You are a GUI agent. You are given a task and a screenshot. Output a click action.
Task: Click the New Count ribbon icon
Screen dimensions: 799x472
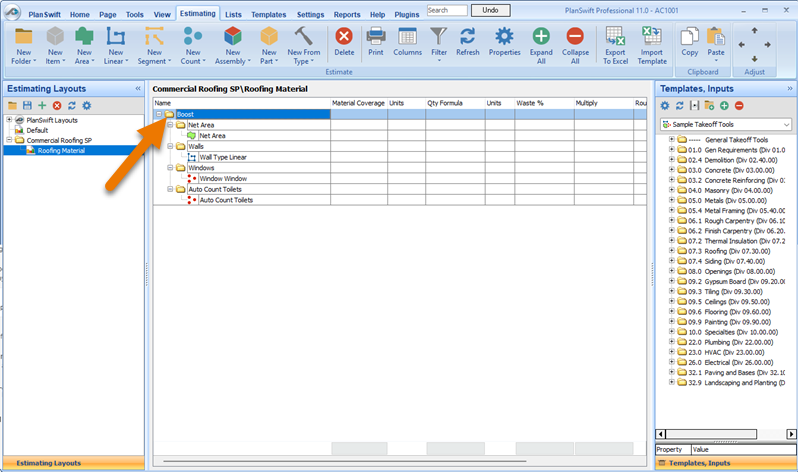tap(193, 37)
